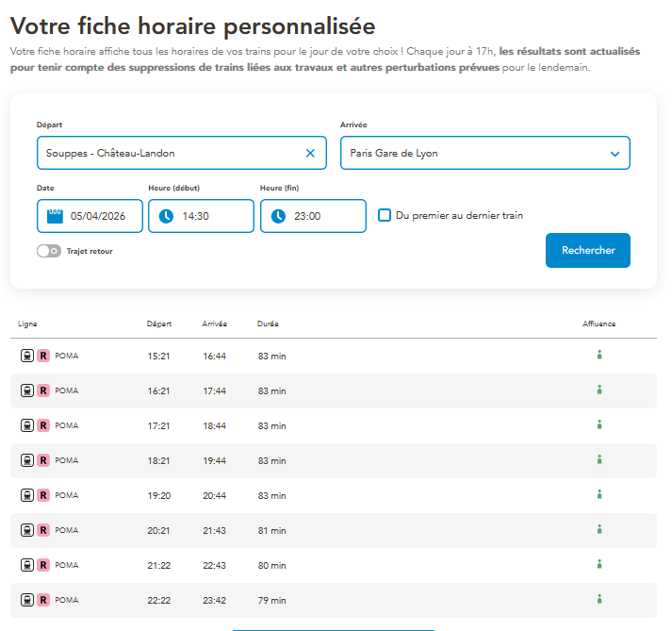Click the calendar icon in Date field
The image size is (672, 631).
tap(55, 216)
